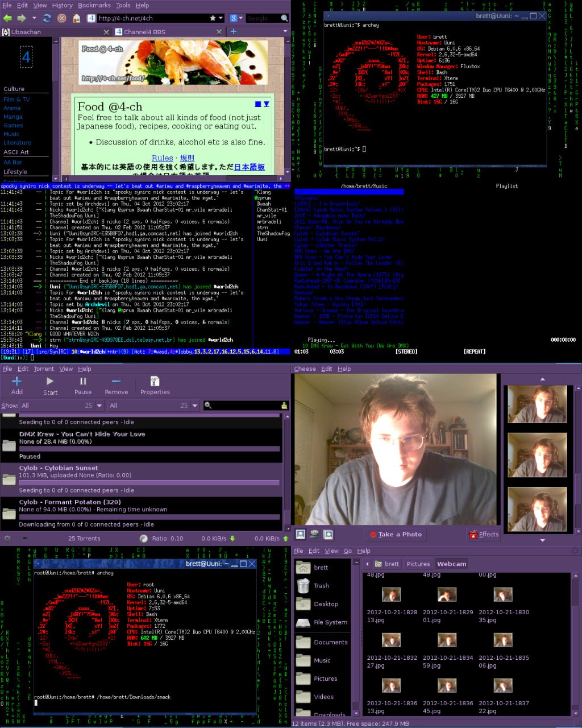
Task: Switch Cheese to video recording mode
Action: click(x=314, y=535)
